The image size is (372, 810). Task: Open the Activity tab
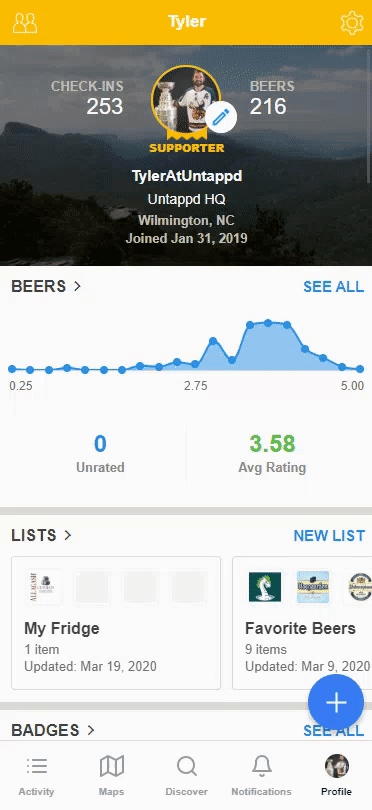tap(36, 776)
